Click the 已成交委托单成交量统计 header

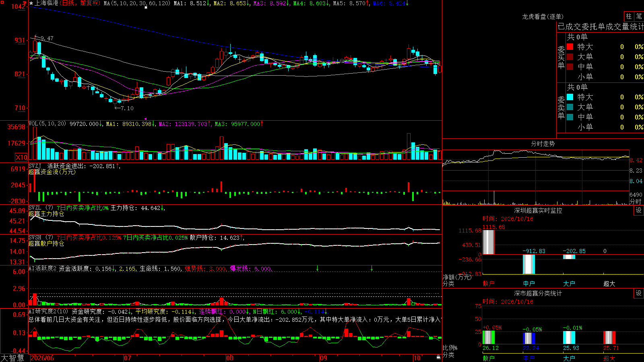click(601, 27)
